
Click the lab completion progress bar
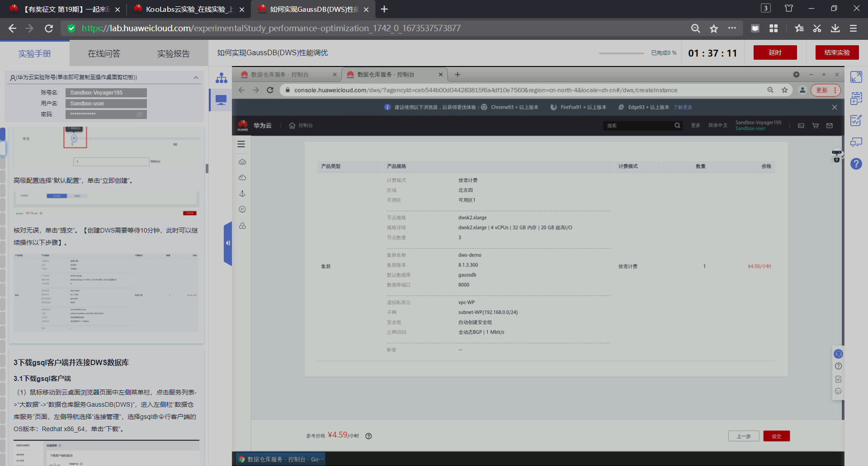point(621,53)
